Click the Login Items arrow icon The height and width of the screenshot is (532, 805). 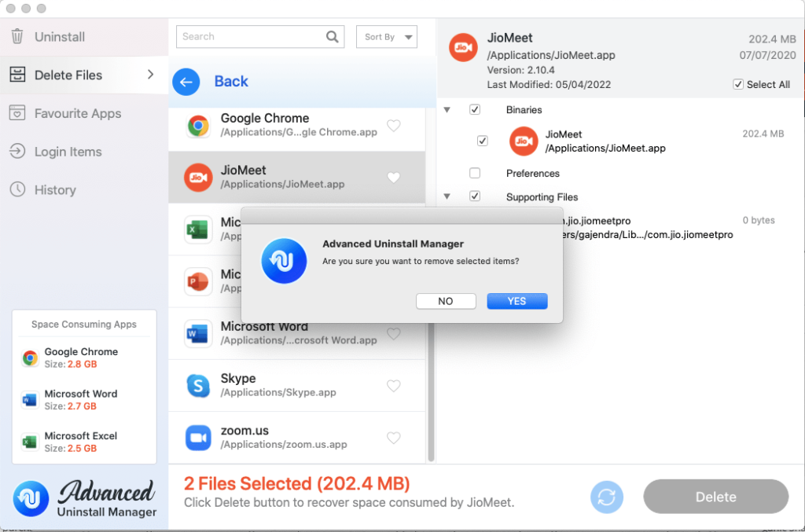pos(17,152)
